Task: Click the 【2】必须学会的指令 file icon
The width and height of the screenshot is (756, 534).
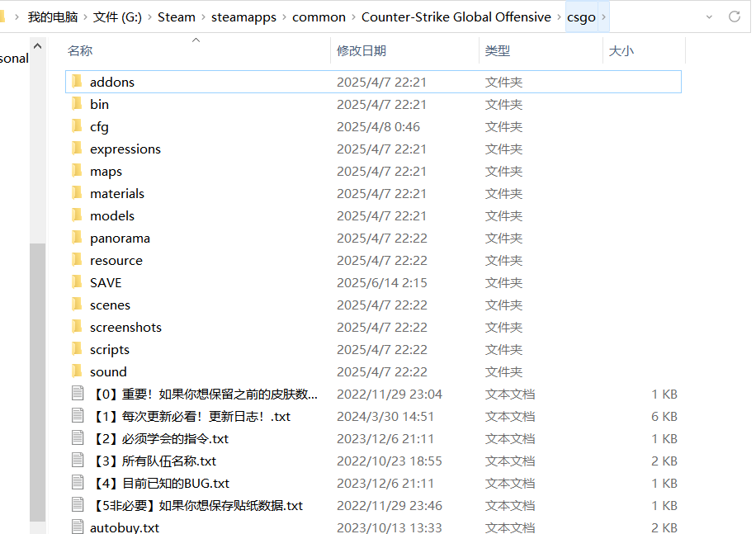Action: pyautogui.click(x=78, y=438)
